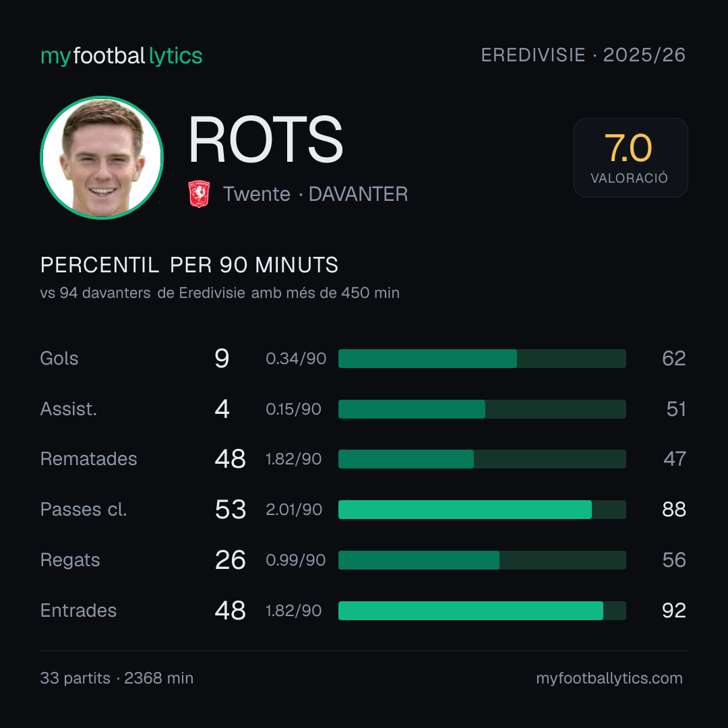Click the Assist. percentile bar
The width and height of the screenshot is (728, 728).
tap(482, 409)
